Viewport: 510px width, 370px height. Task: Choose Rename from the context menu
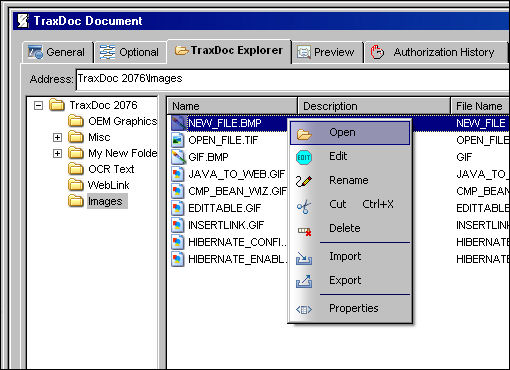[x=350, y=181]
